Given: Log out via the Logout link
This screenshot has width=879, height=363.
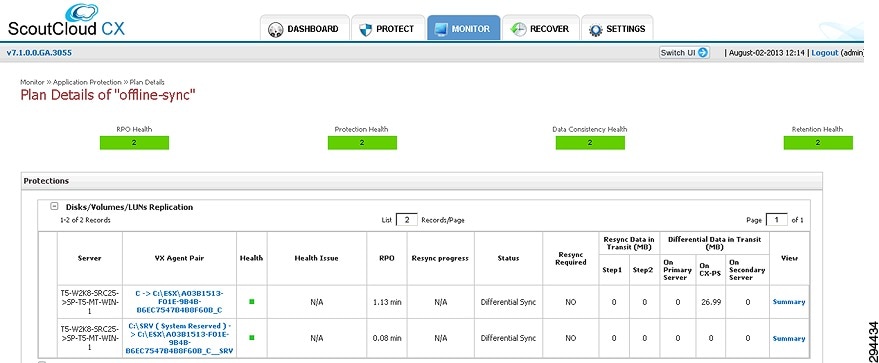Looking at the screenshot, I should pos(825,53).
